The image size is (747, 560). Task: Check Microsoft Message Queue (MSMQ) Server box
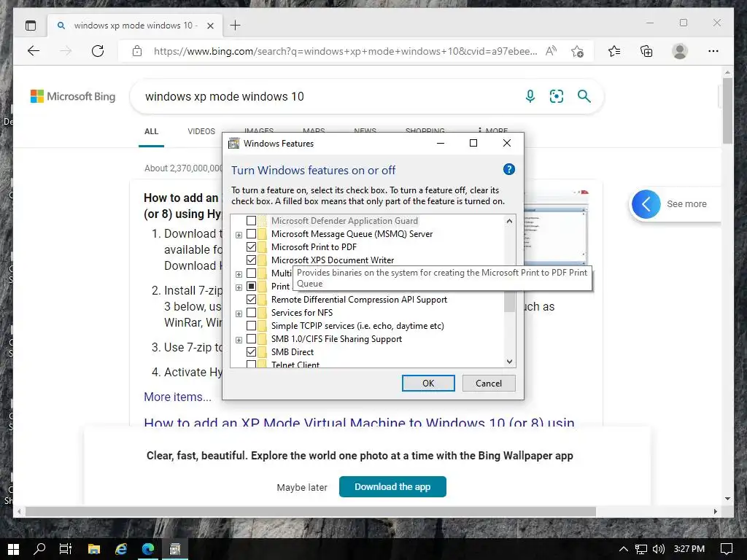click(251, 234)
